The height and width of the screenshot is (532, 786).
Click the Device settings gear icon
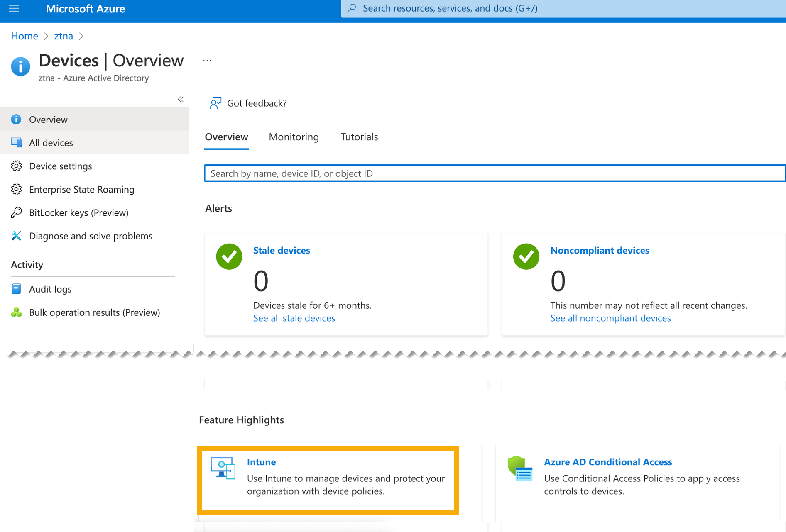16,166
